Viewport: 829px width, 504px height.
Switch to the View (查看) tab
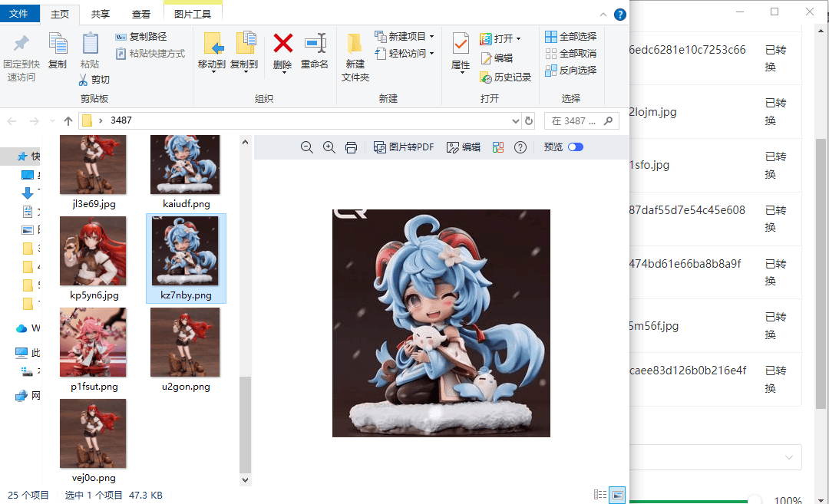pyautogui.click(x=141, y=15)
